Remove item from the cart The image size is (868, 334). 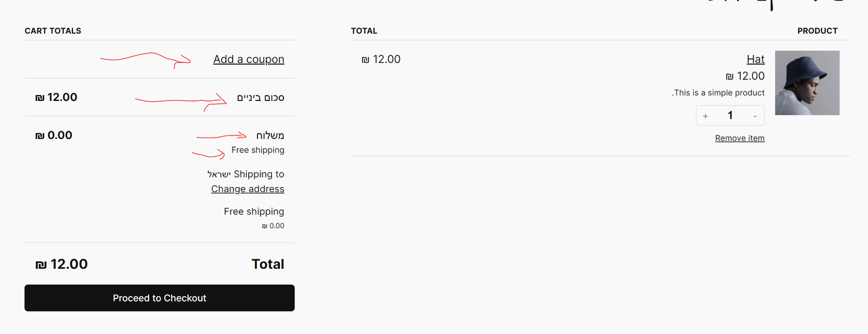(x=740, y=138)
